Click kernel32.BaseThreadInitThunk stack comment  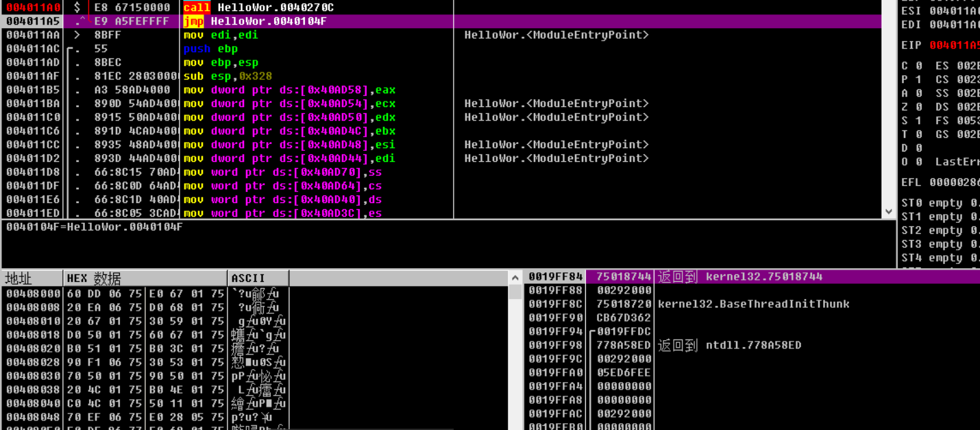pos(753,304)
